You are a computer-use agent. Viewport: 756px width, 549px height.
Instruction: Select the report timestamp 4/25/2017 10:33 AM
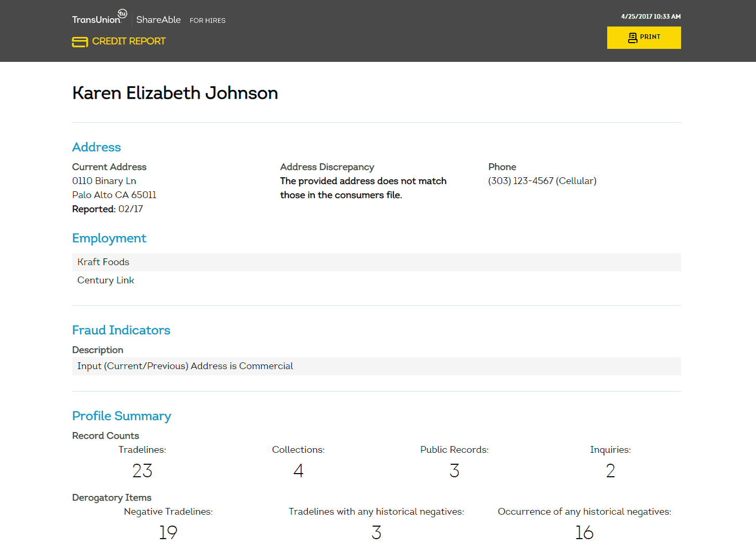[x=650, y=16]
